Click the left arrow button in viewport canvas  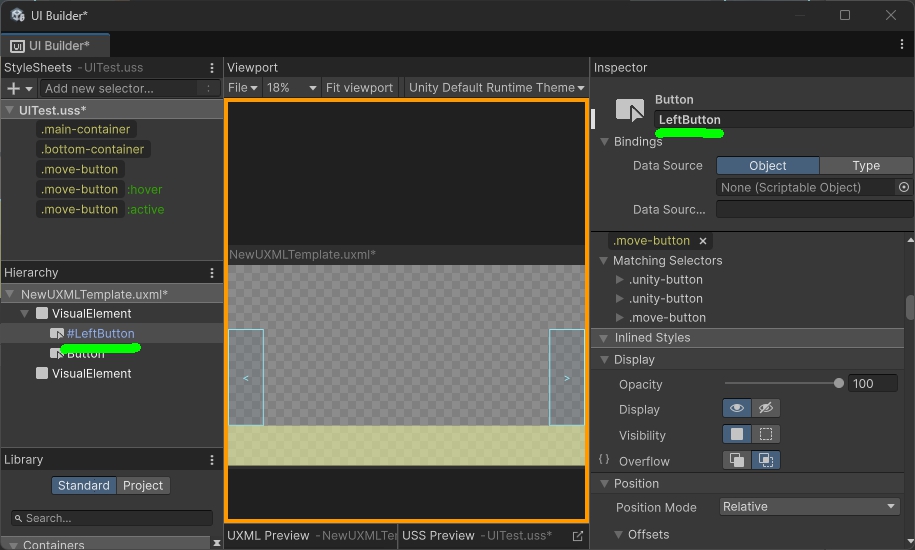[x=246, y=377]
